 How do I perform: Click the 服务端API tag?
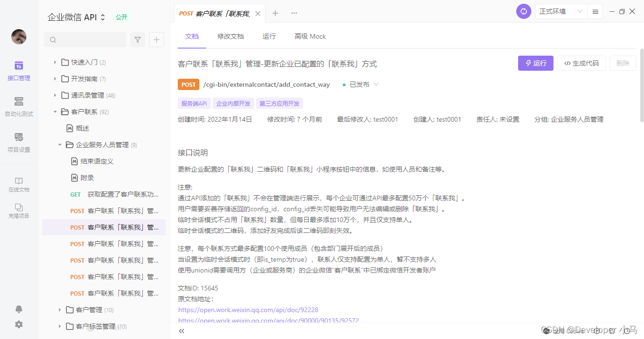pyautogui.click(x=194, y=103)
